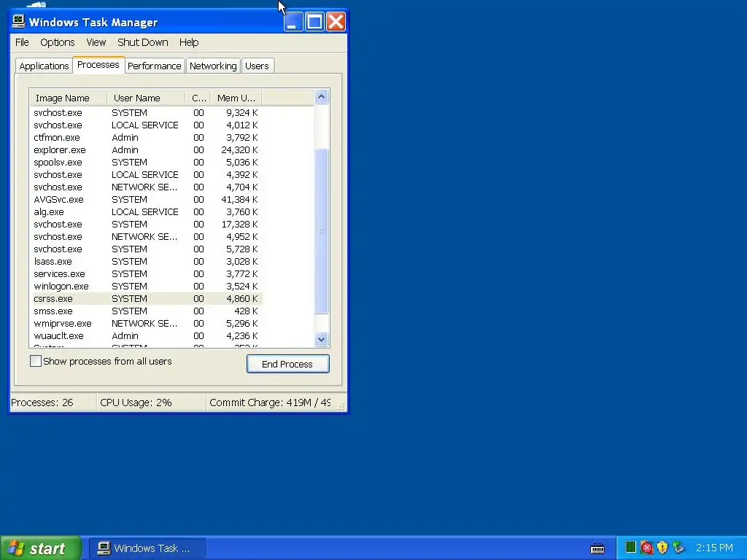Screen dimensions: 747x560
Task: Switch to the Applications tab
Action: [x=44, y=66]
